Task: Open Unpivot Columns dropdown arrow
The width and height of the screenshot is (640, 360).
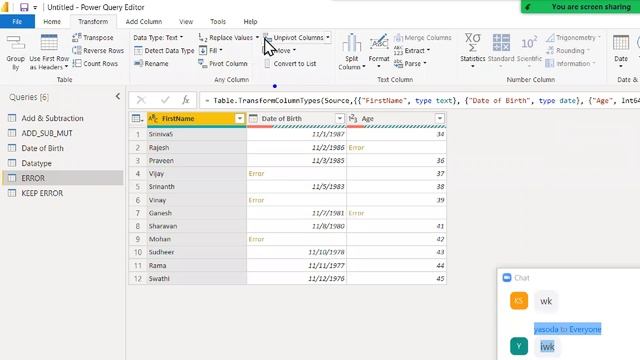Action: (327, 38)
